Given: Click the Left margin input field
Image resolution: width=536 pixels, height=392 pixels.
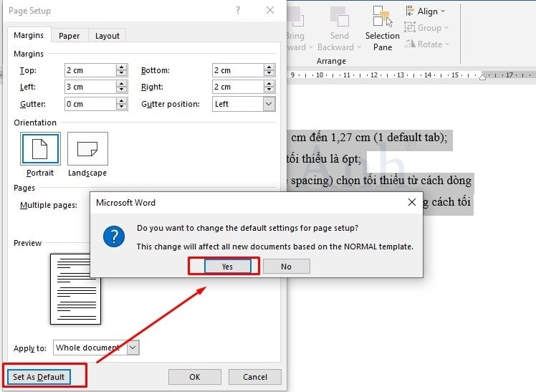Looking at the screenshot, I should (90, 87).
